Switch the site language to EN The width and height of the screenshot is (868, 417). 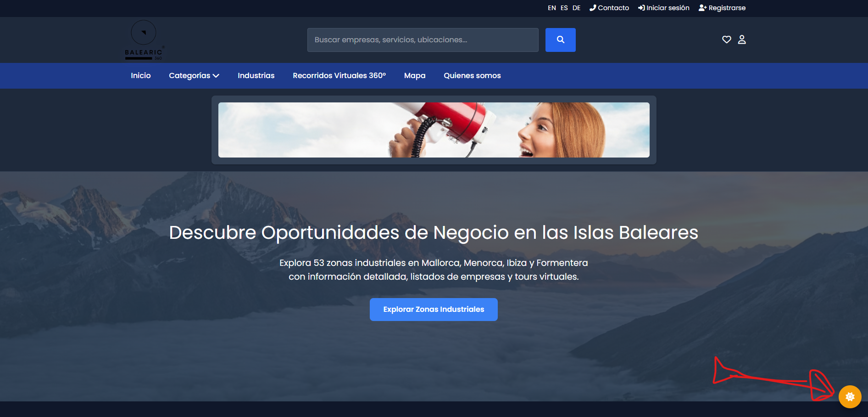tap(551, 8)
